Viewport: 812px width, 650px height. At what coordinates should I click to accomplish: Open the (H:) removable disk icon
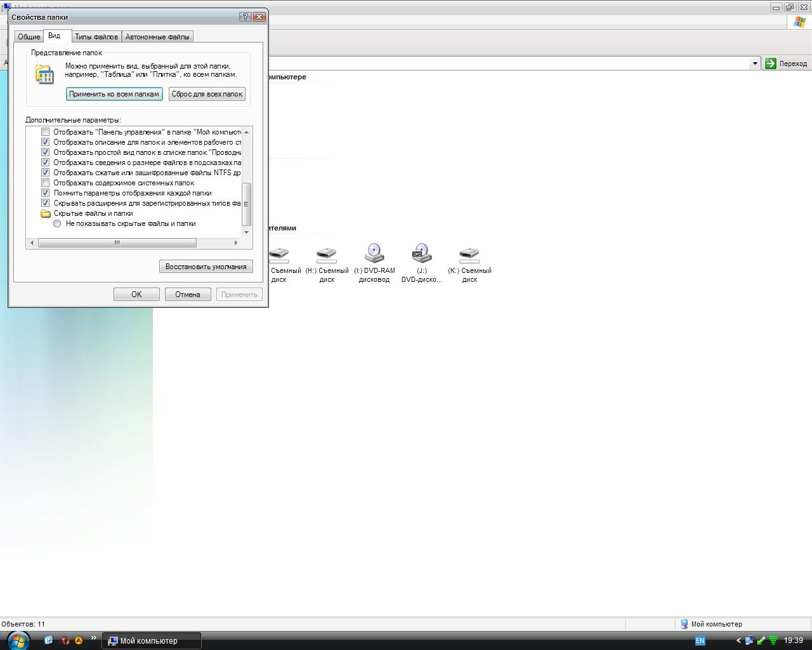tap(327, 254)
